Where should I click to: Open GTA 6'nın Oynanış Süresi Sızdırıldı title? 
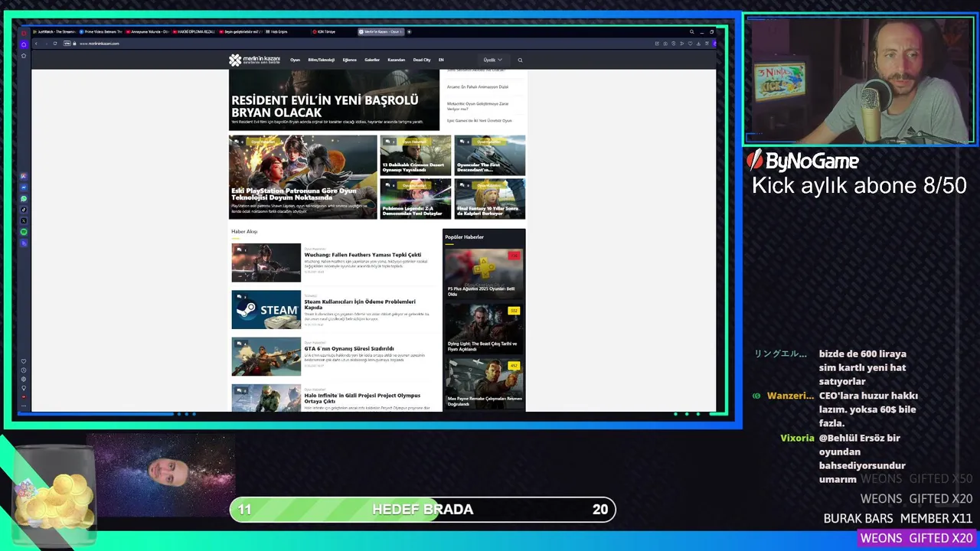(348, 348)
